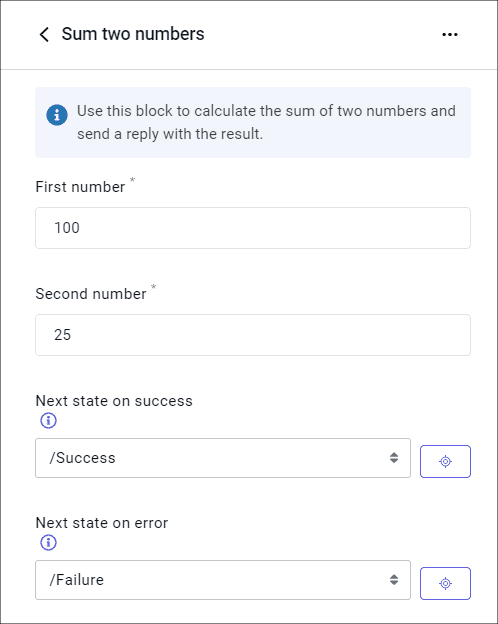Click the block description text in banner
The width and height of the screenshot is (498, 624).
(266, 122)
